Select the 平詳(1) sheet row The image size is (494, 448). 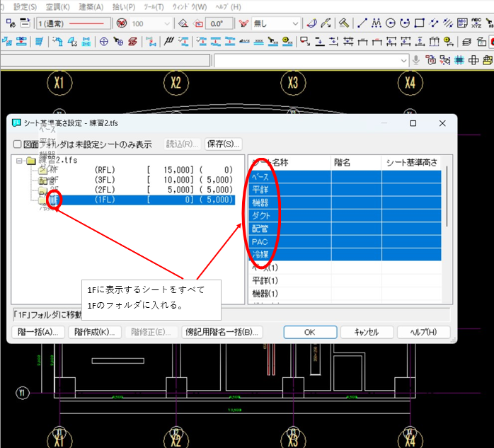[x=345, y=280]
